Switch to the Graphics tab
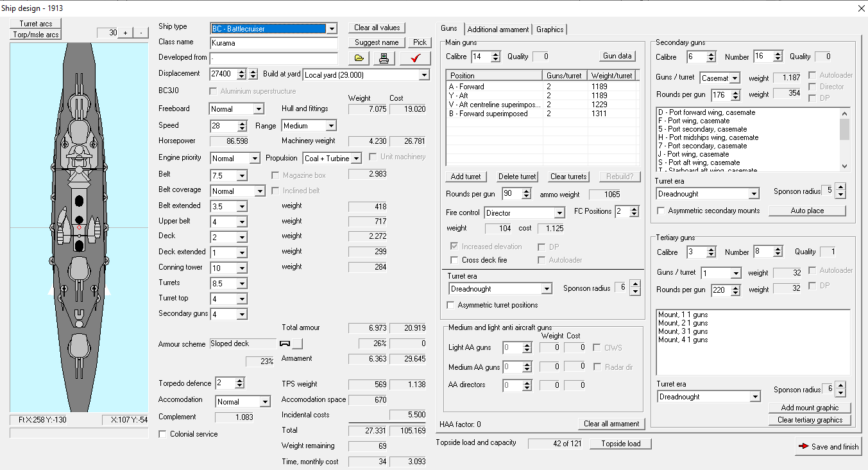Screen dimensions: 868x470 pos(550,30)
